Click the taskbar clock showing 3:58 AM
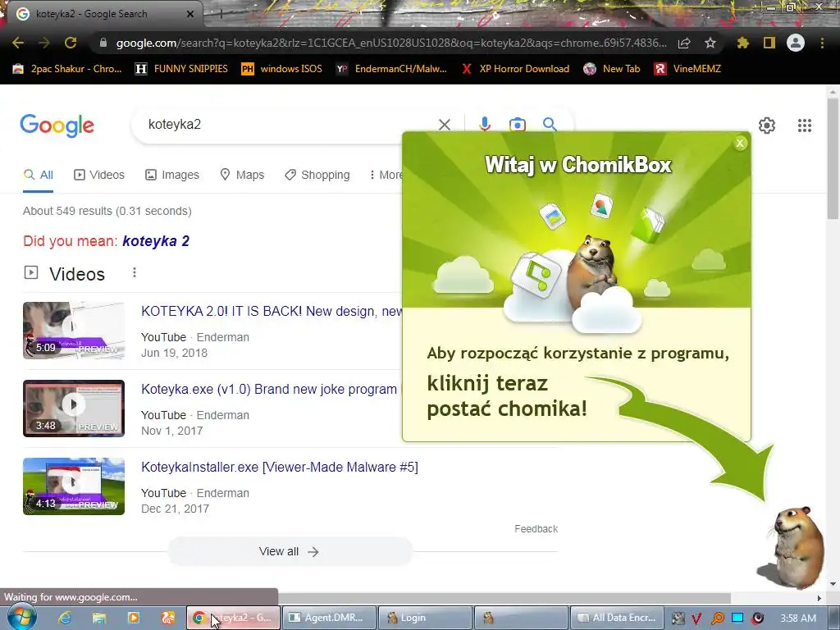The image size is (840, 630). [x=798, y=619]
